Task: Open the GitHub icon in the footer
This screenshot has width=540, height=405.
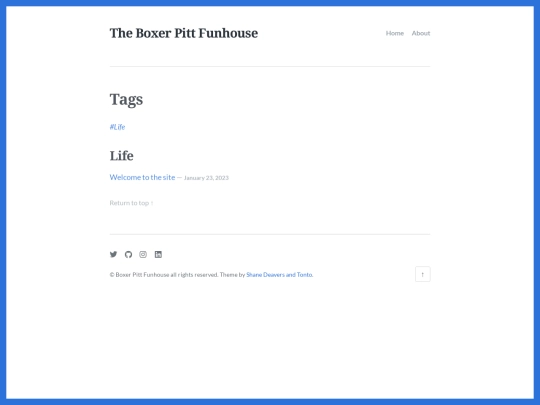Action: pos(128,254)
